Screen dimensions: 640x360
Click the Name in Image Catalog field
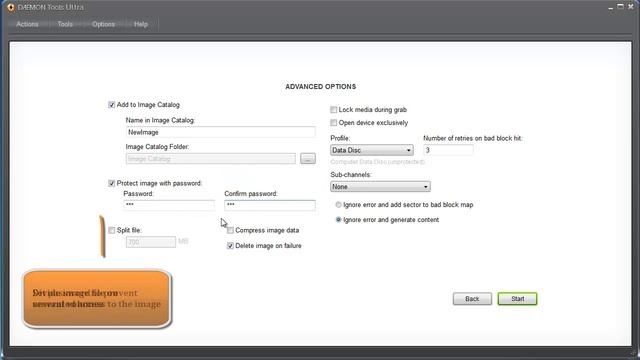[220, 132]
